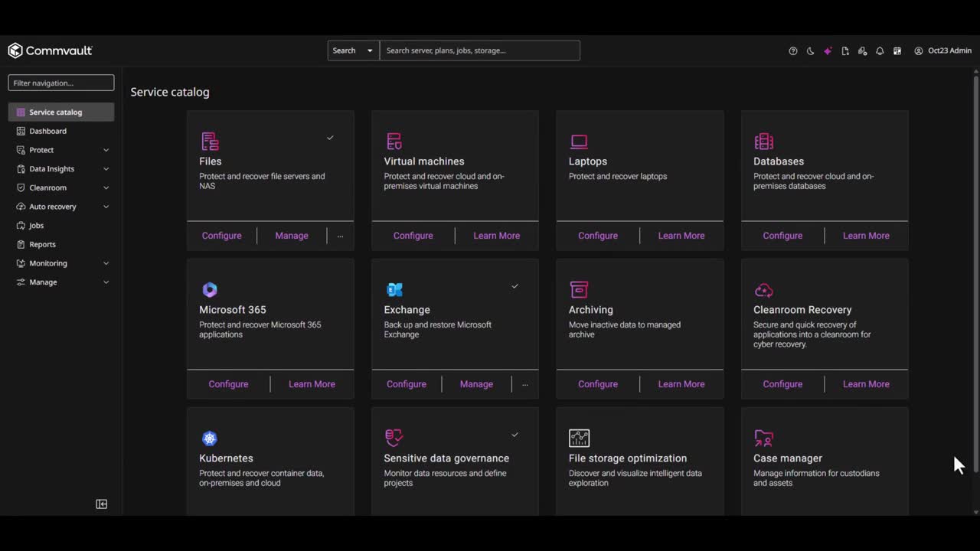This screenshot has width=980, height=551.
Task: Go to Dashboard in the sidebar
Action: [x=47, y=131]
